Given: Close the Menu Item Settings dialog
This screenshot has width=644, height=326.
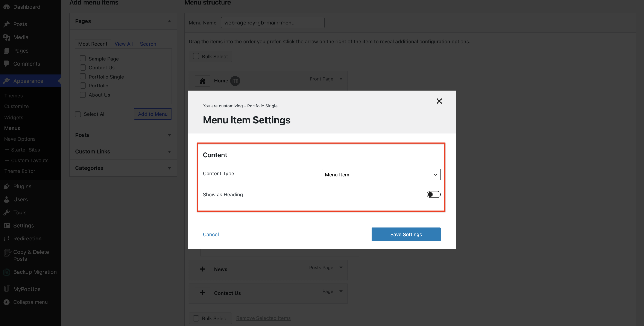Looking at the screenshot, I should pos(439,101).
